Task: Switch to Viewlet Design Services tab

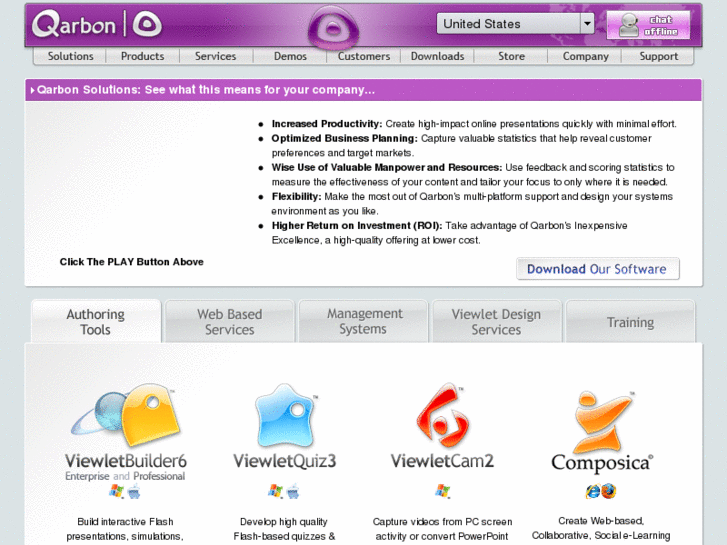Action: coord(497,321)
